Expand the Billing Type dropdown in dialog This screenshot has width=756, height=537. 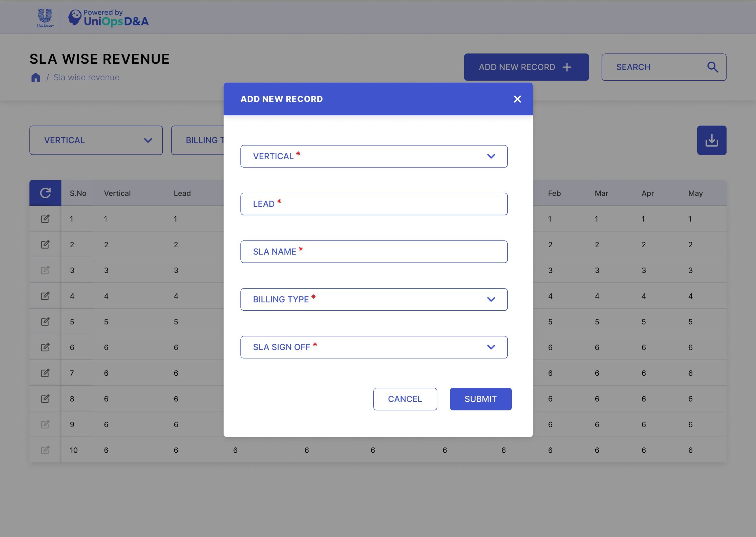pyautogui.click(x=374, y=299)
